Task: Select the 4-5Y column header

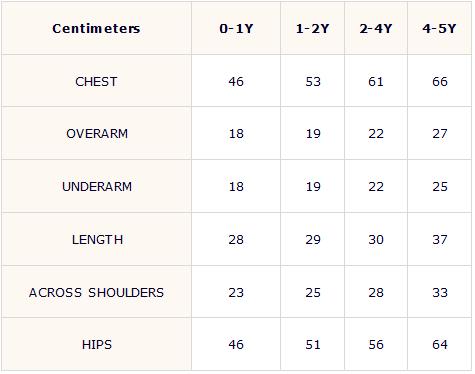Action: [x=439, y=29]
